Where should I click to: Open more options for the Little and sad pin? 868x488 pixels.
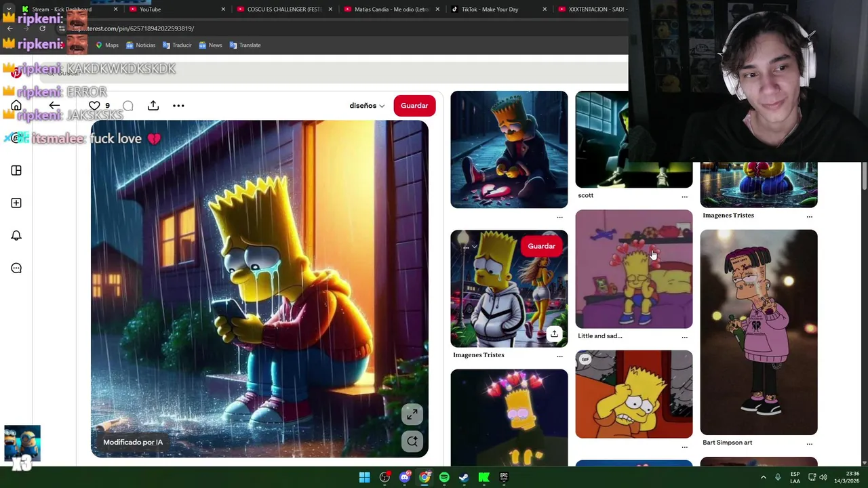[684, 337]
